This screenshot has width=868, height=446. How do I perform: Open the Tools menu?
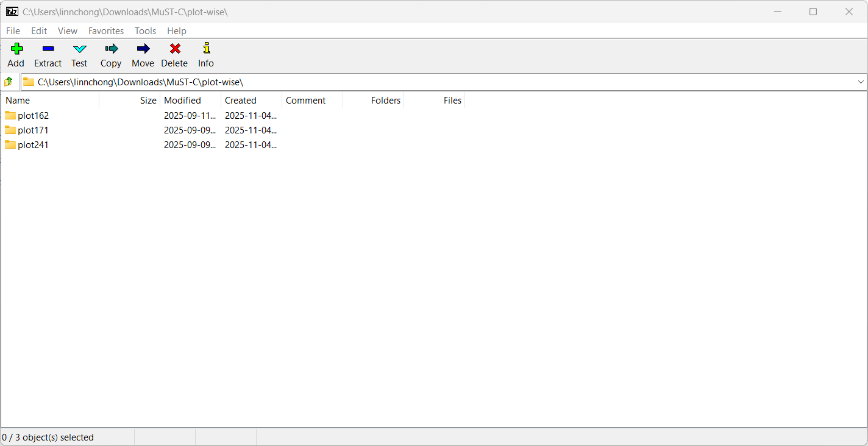pos(146,31)
